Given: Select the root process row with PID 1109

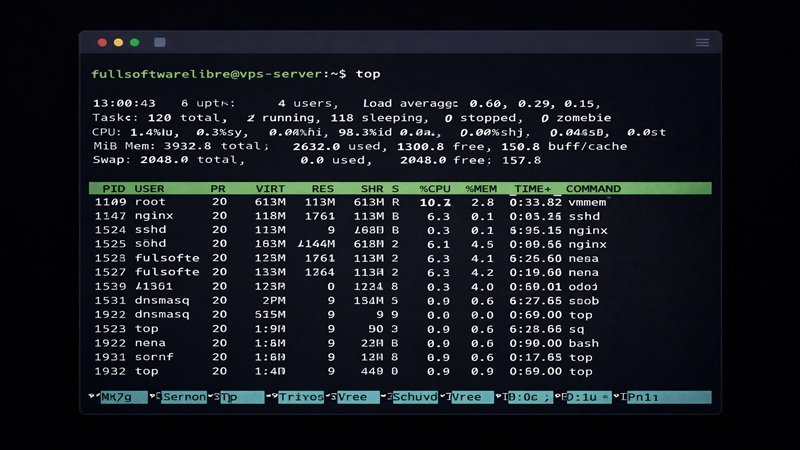Looking at the screenshot, I should point(350,201).
